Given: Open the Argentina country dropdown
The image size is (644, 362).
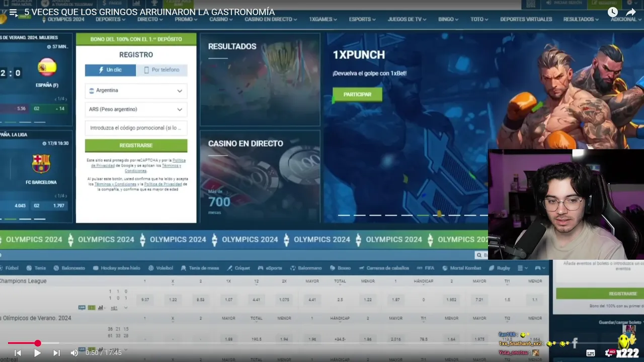Looking at the screenshot, I should (x=136, y=91).
